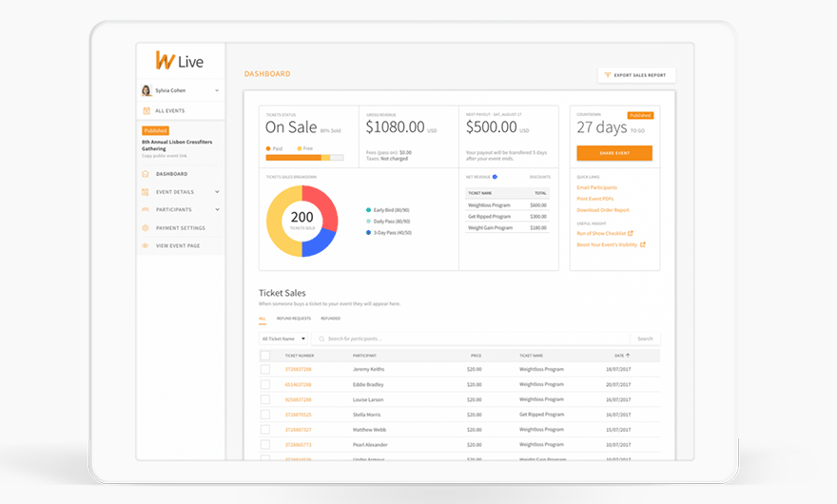Focus the Search for participants field

point(471,339)
